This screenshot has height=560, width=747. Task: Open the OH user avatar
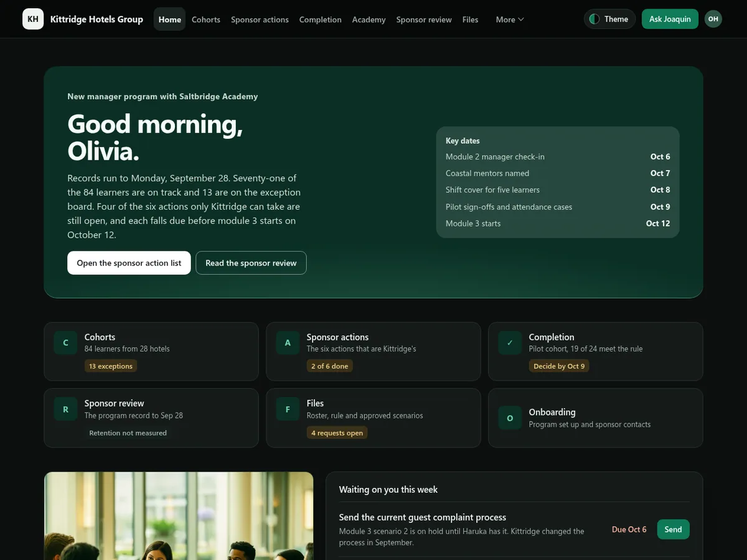(713, 19)
